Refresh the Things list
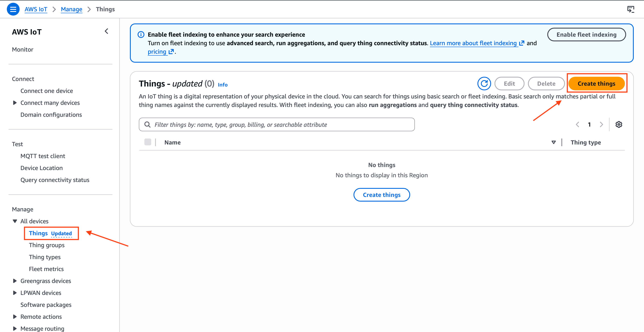 (484, 83)
